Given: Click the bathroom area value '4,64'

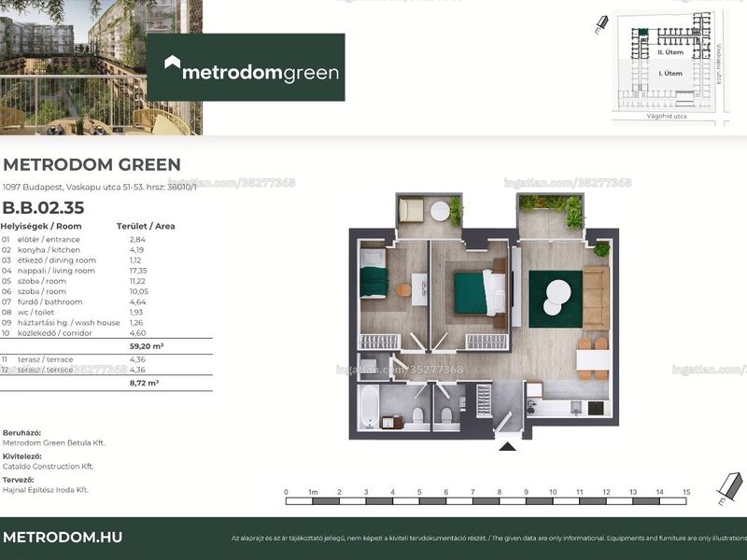Looking at the screenshot, I should [x=137, y=301].
